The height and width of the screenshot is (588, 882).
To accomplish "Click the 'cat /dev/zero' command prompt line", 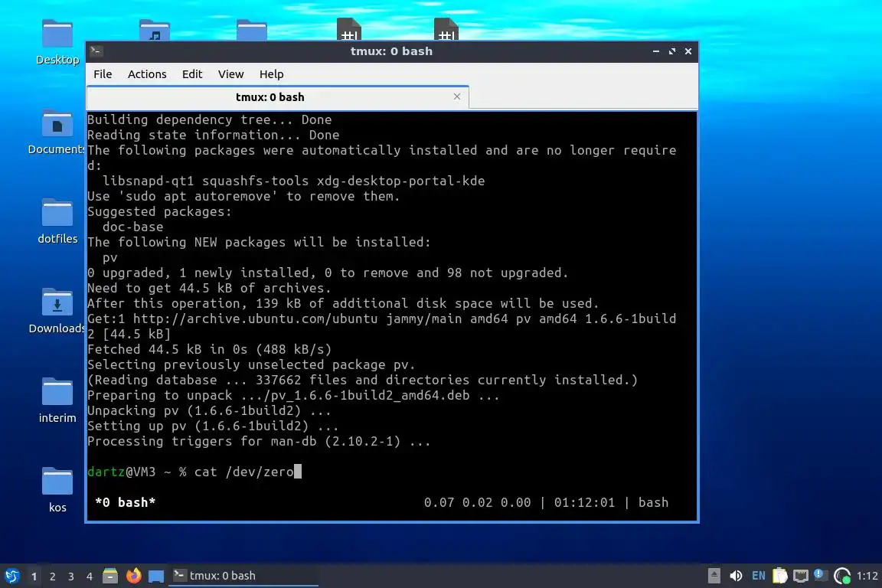I will point(194,472).
